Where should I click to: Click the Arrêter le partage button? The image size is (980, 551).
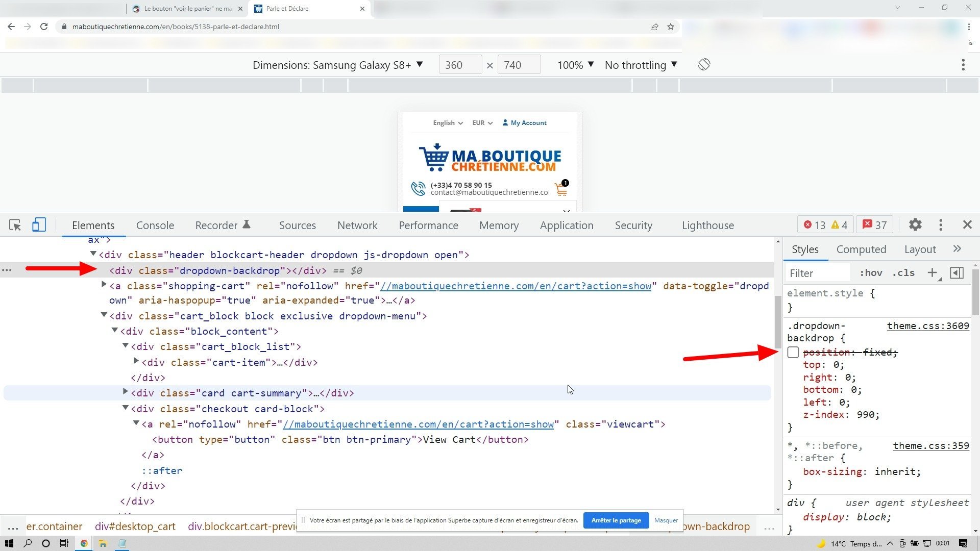tap(616, 520)
